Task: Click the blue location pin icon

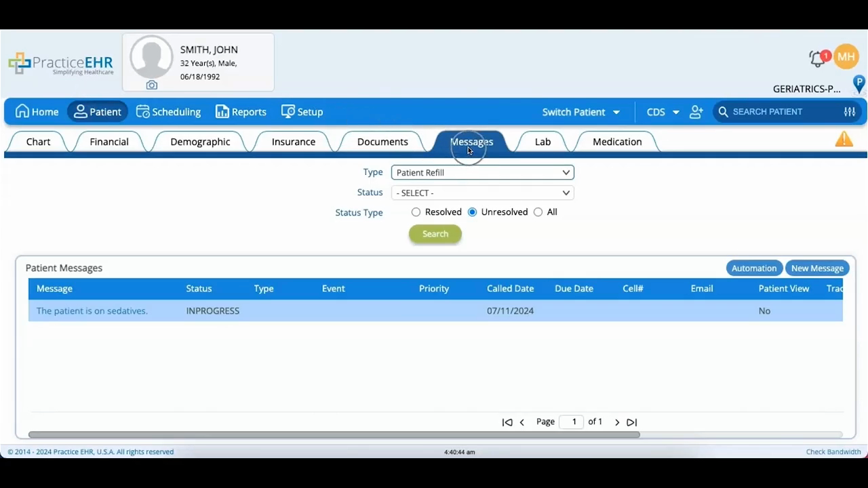Action: point(859,84)
